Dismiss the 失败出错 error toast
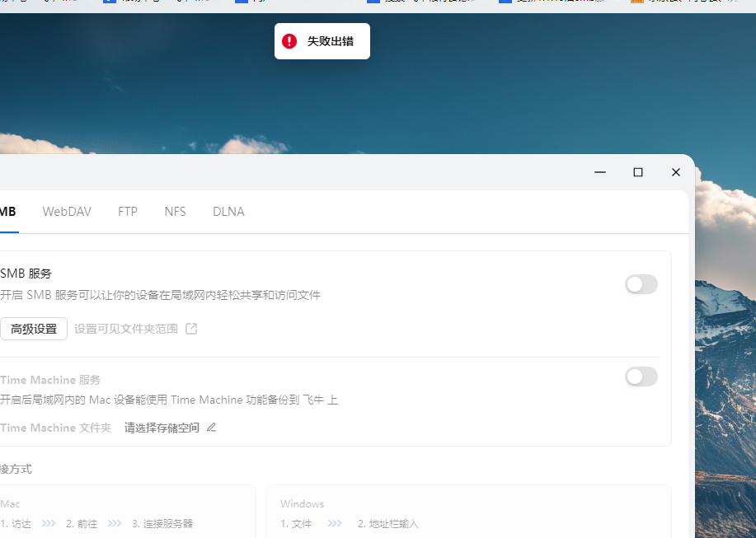This screenshot has height=538, width=756. coord(322,40)
